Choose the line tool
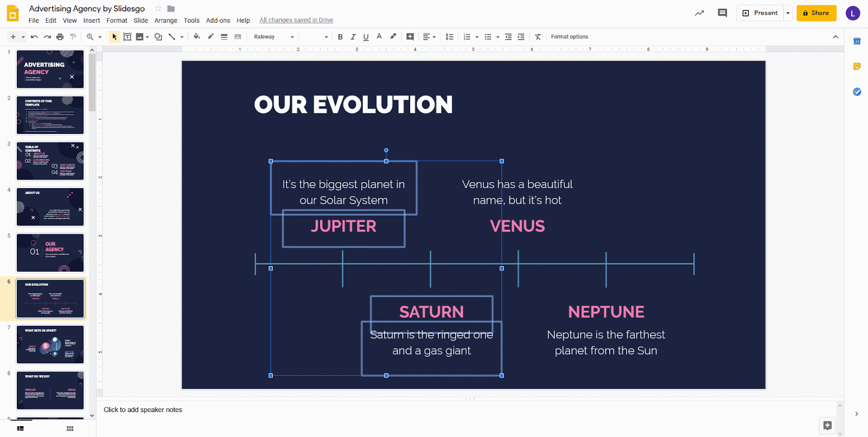This screenshot has height=437, width=868. 172,37
